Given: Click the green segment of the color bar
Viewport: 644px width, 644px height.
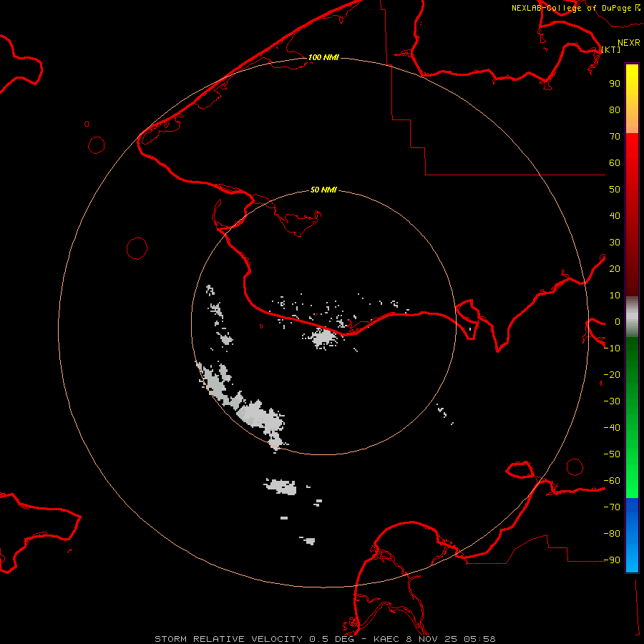Looking at the screenshot, I should 632,418.
